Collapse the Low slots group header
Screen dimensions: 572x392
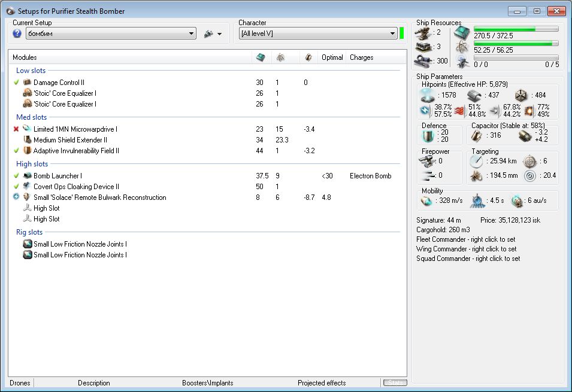(x=31, y=71)
